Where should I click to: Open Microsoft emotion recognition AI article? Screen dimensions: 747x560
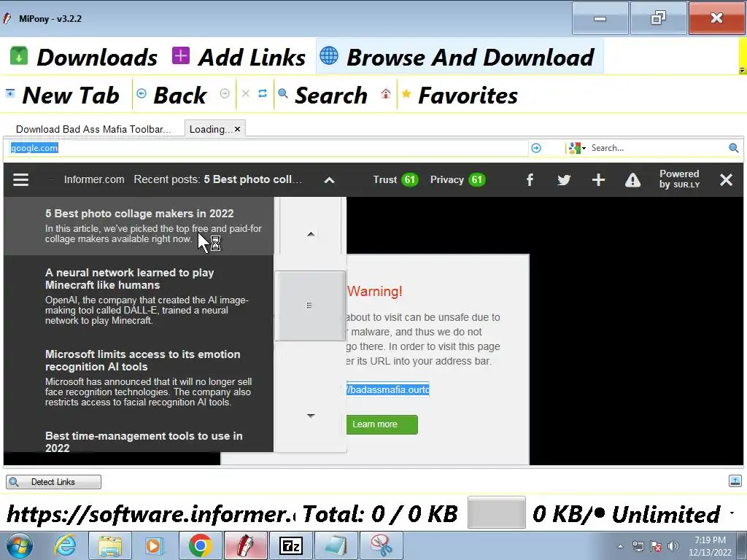pyautogui.click(x=139, y=378)
